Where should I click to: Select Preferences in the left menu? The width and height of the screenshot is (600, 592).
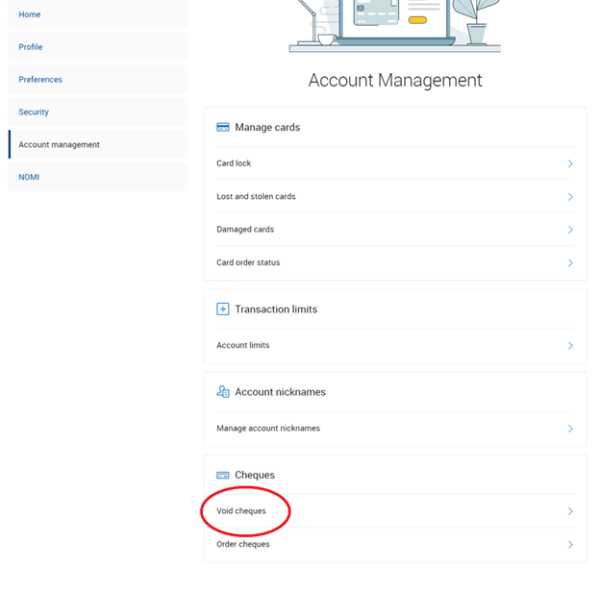pyautogui.click(x=40, y=80)
